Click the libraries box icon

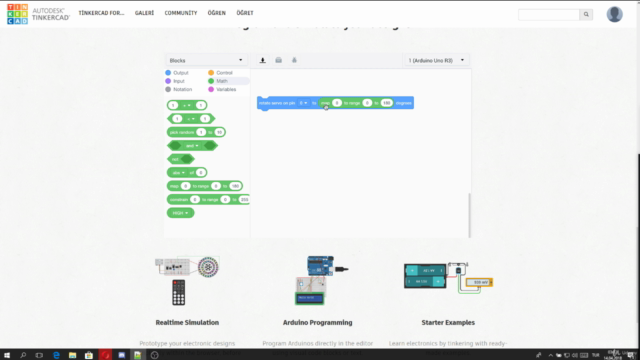tap(278, 60)
